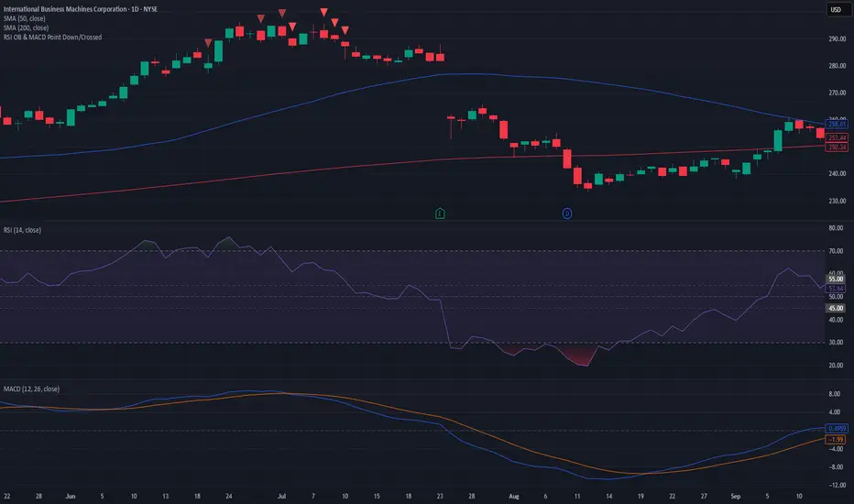The width and height of the screenshot is (854, 504).
Task: Select the SMA (50, close) legend
Action: (x=25, y=18)
